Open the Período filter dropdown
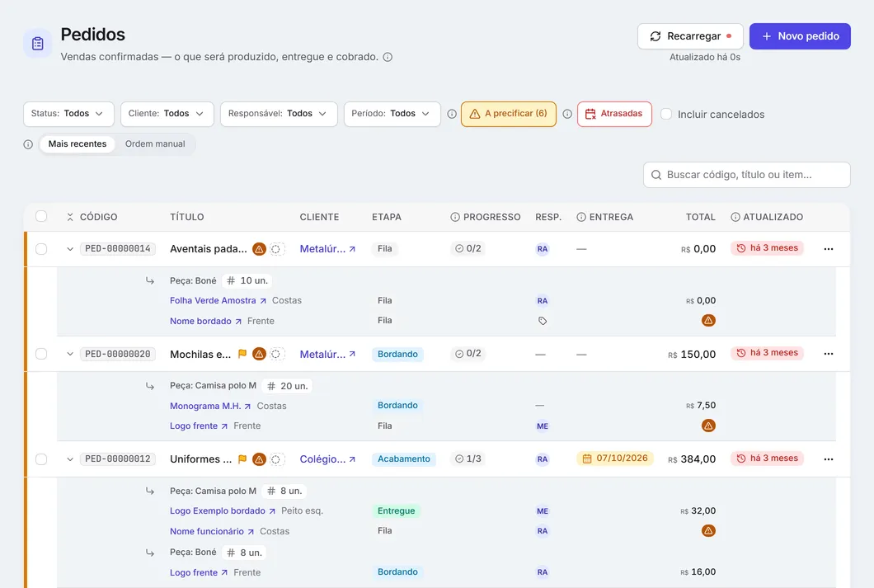Viewport: 874px width, 588px height. tap(392, 114)
